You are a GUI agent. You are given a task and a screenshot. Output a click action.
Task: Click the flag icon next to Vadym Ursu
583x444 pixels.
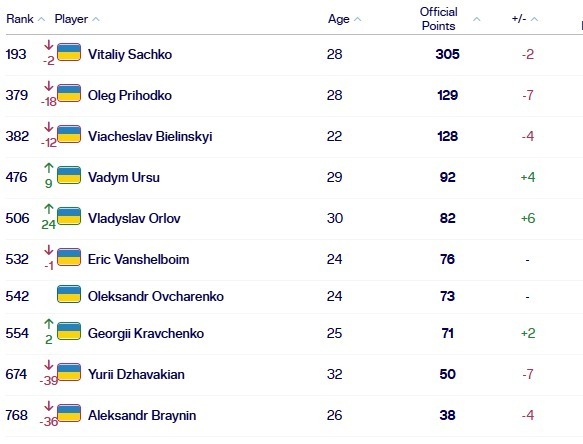(69, 175)
